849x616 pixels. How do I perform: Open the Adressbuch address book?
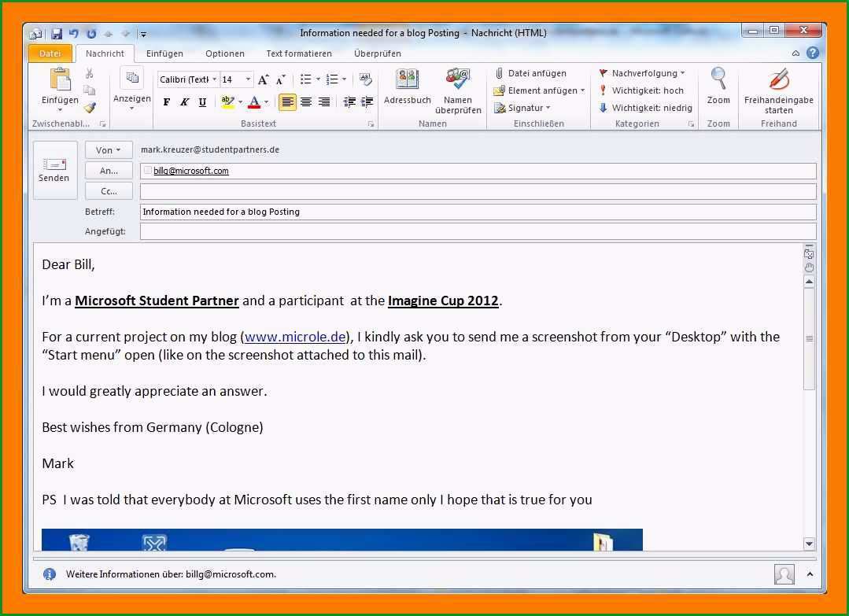(x=407, y=86)
